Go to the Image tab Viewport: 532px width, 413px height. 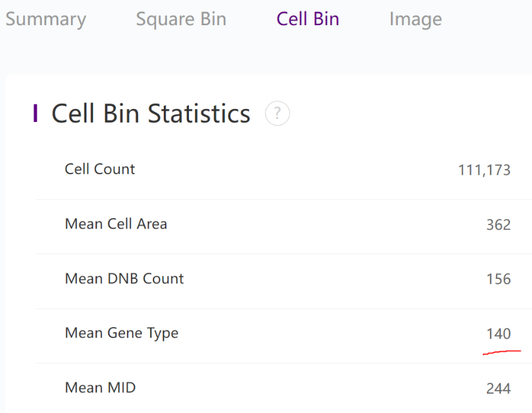click(x=415, y=19)
